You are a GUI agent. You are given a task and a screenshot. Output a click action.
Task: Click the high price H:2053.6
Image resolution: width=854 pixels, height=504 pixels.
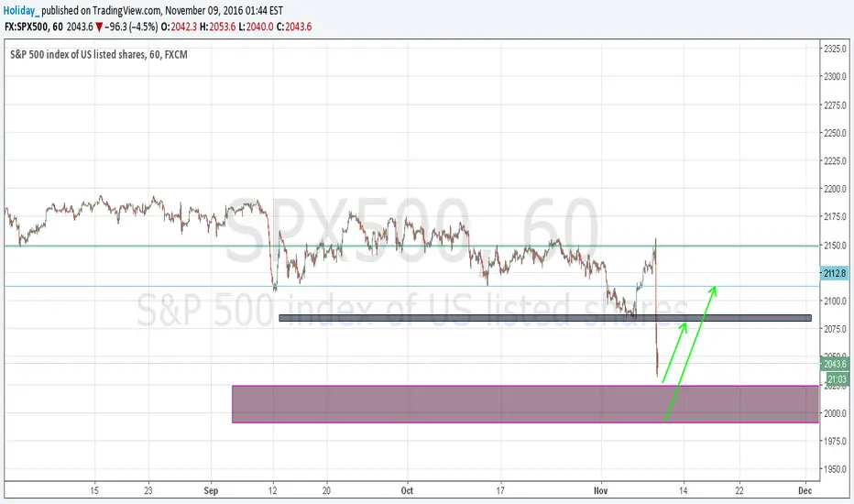(x=218, y=27)
